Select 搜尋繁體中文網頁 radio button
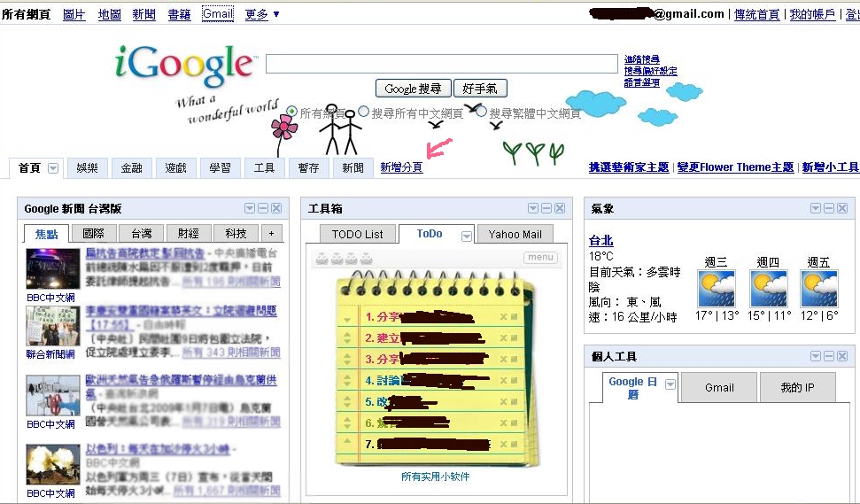This screenshot has width=860, height=504. coord(481,112)
